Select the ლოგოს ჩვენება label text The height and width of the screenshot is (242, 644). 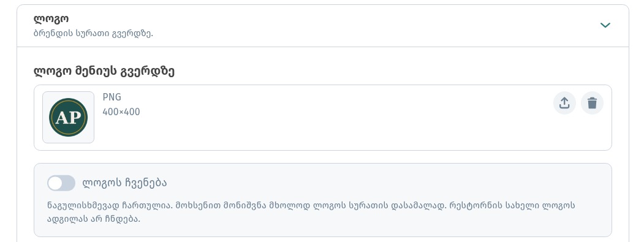pos(124,183)
